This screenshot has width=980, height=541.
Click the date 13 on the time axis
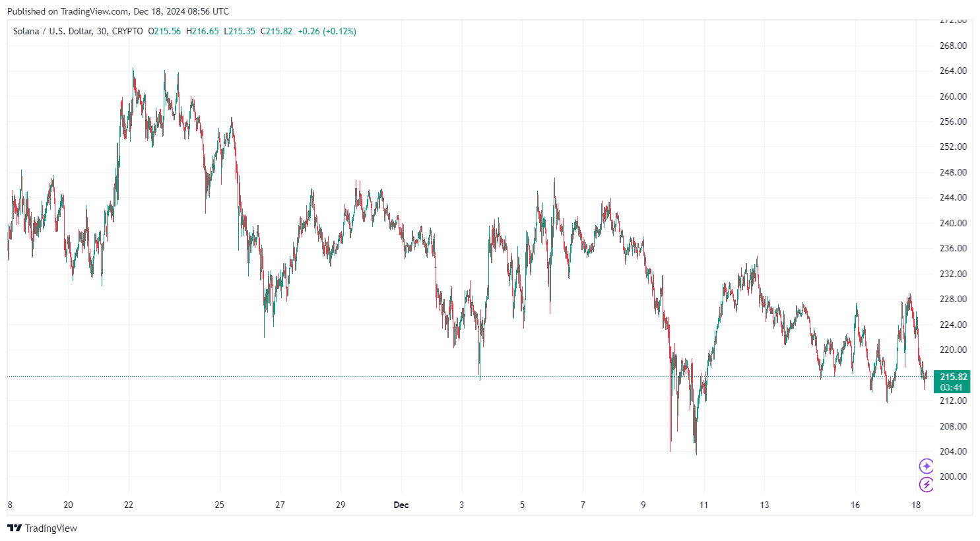pos(764,505)
